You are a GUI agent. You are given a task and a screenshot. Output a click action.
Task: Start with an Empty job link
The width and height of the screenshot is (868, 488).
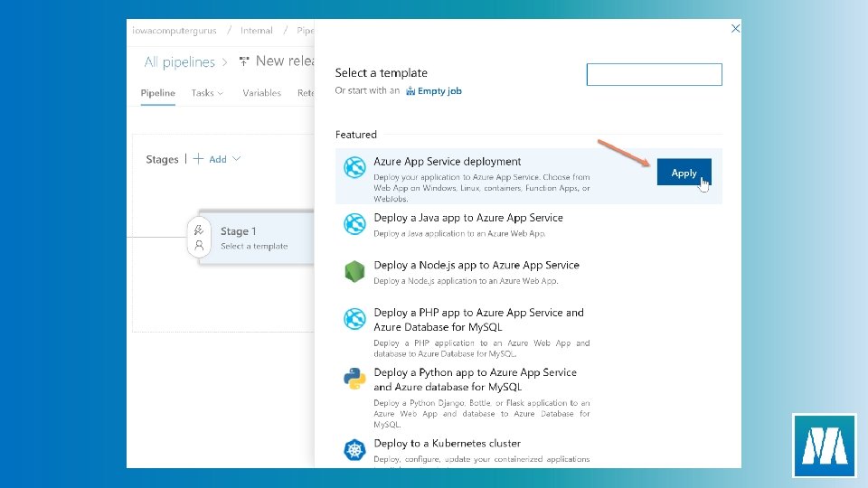(439, 90)
